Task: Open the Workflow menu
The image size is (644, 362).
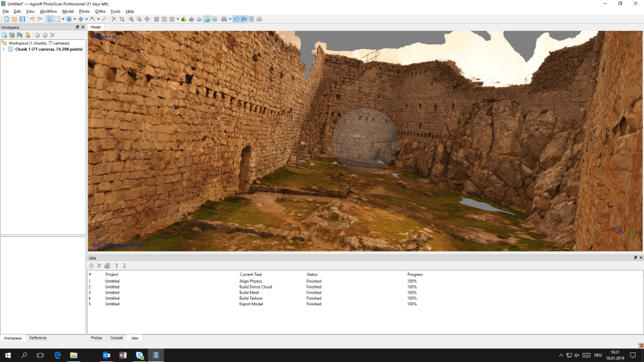Action: [x=48, y=12]
